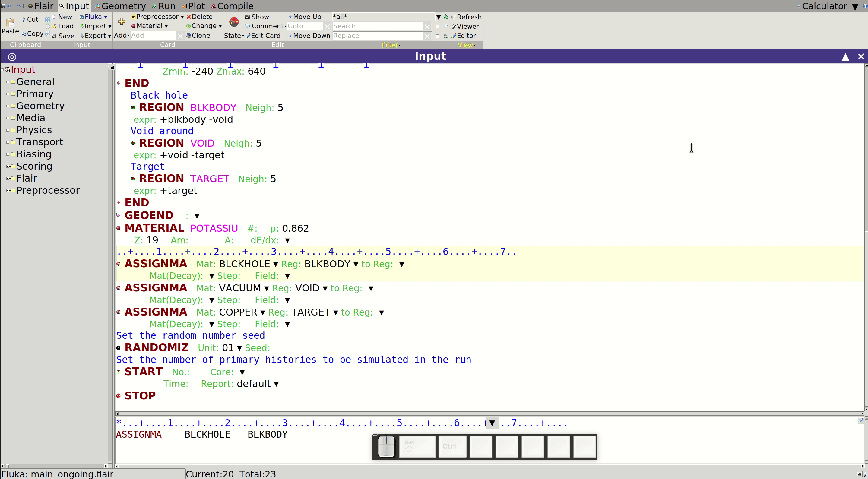Click the circular pin icon in Input title bar
Viewport: 868px width, 479px height.
click(x=12, y=57)
